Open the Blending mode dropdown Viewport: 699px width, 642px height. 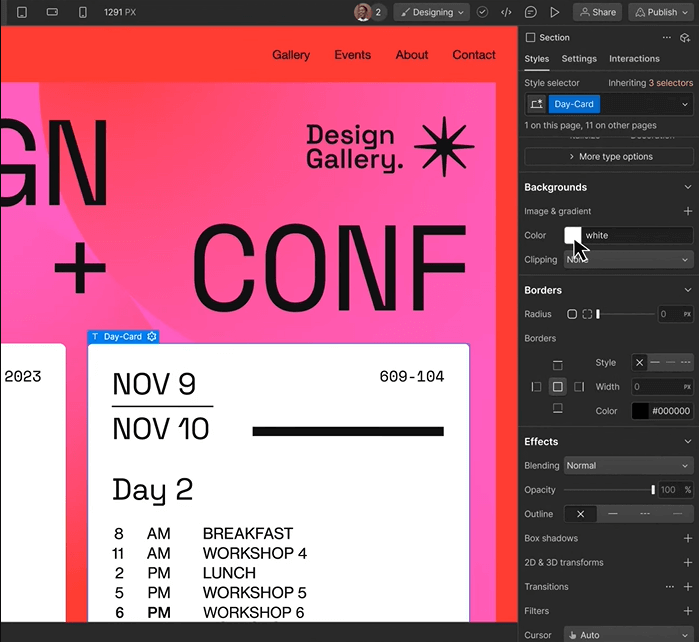tap(628, 466)
